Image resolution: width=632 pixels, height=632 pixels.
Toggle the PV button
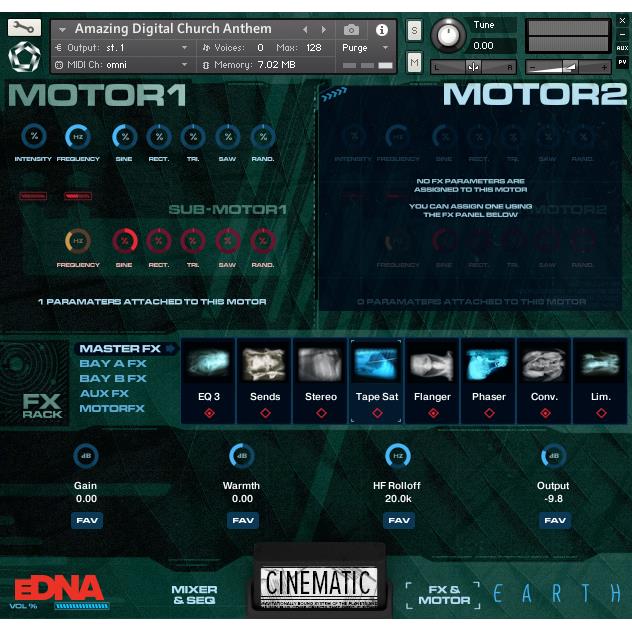622,62
